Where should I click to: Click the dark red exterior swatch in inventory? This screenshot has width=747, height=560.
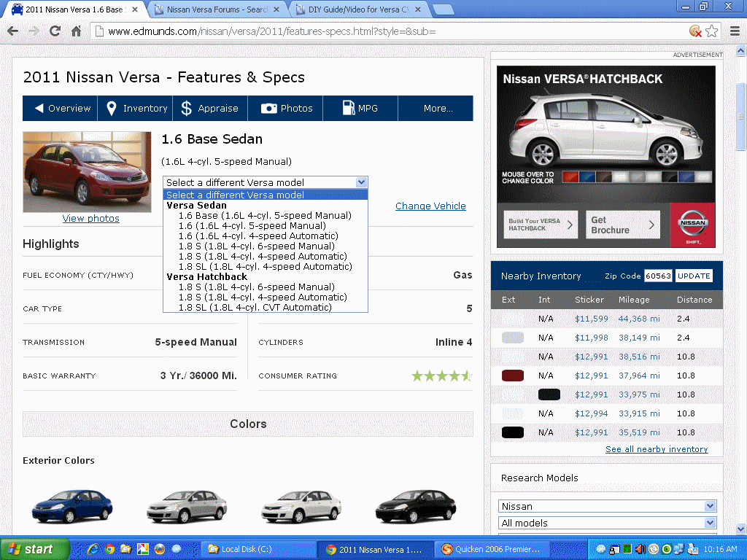[513, 376]
